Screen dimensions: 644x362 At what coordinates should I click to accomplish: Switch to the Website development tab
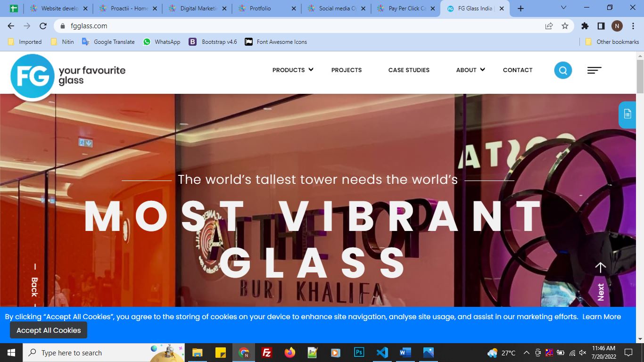[x=59, y=8]
